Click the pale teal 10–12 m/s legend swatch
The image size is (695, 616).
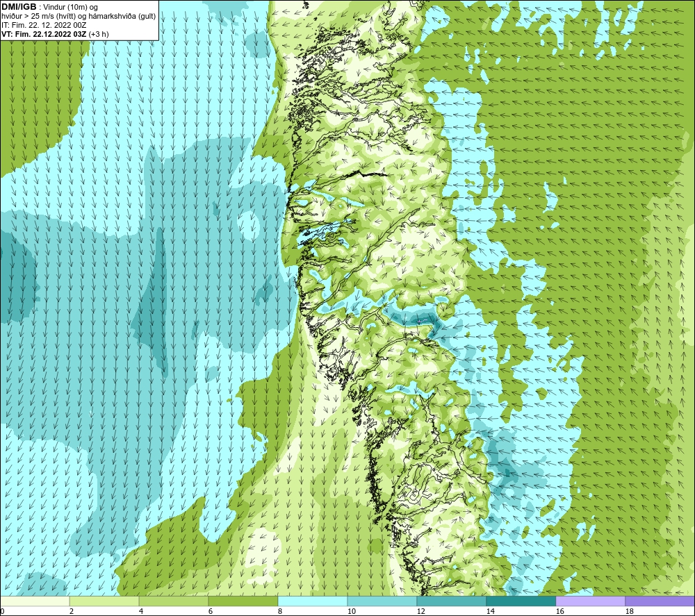(382, 601)
